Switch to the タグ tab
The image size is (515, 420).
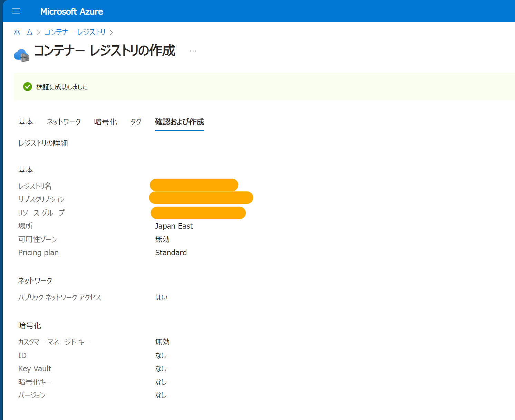click(135, 122)
